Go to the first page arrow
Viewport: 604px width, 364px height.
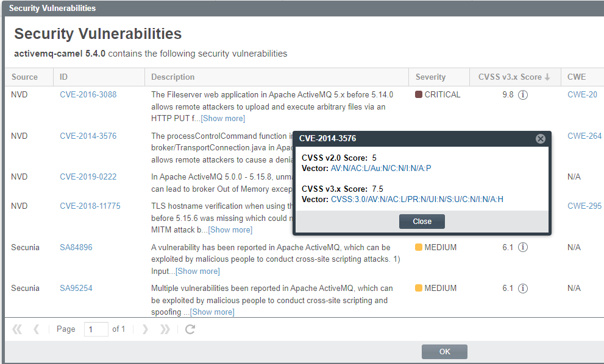(17, 329)
